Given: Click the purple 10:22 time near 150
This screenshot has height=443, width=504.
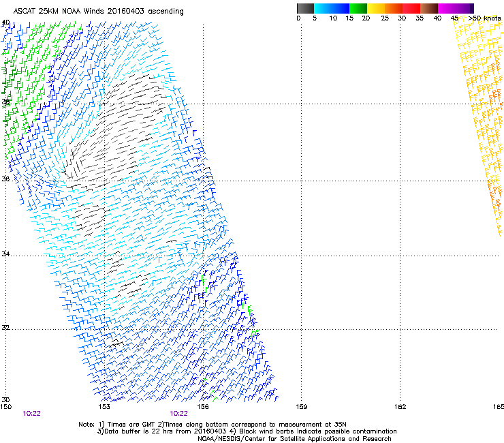Looking at the screenshot, I should [x=31, y=414].
